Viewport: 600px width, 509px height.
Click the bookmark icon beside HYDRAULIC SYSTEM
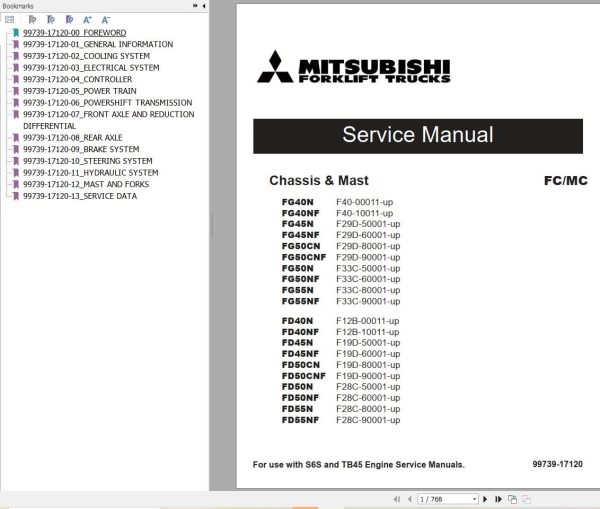point(16,173)
